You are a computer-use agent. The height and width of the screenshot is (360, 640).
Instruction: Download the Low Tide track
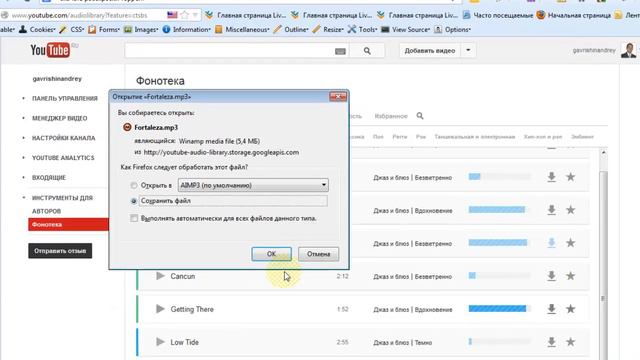tap(551, 342)
